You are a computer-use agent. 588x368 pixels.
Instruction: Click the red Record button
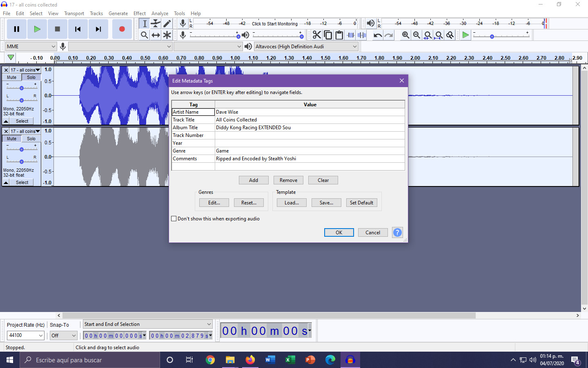pyautogui.click(x=122, y=29)
